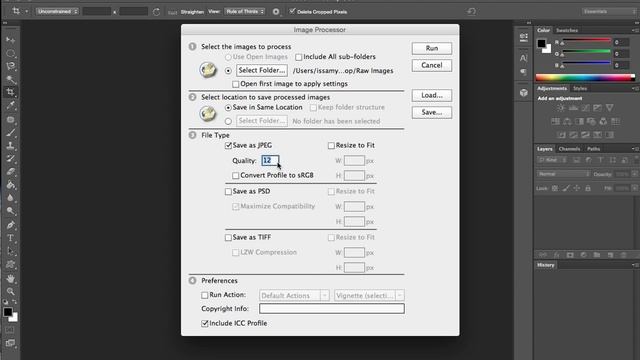Enable the Run Action checkbox
Image resolution: width=640 pixels, height=360 pixels.
click(x=204, y=295)
